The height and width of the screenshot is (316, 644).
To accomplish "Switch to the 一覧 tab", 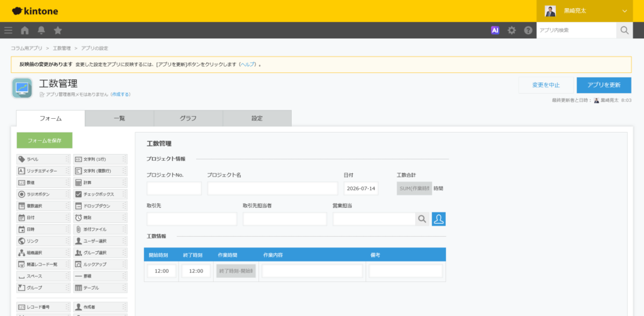I will pos(119,118).
